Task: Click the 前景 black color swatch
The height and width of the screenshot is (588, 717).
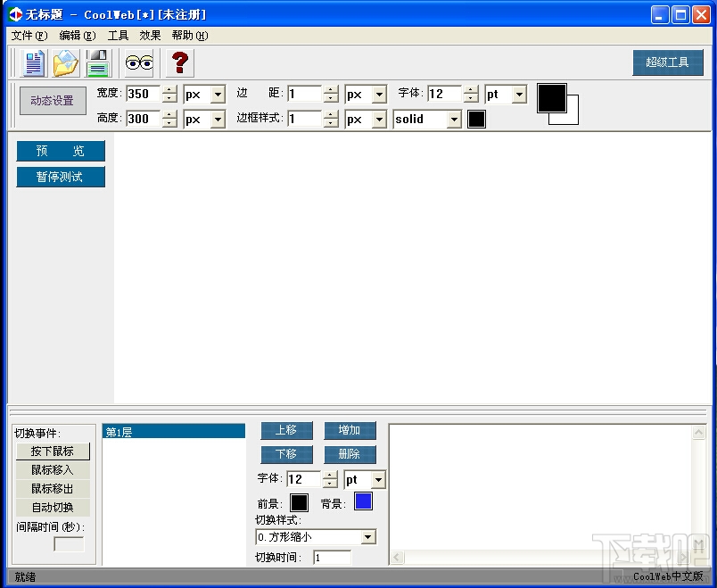Action: click(299, 503)
